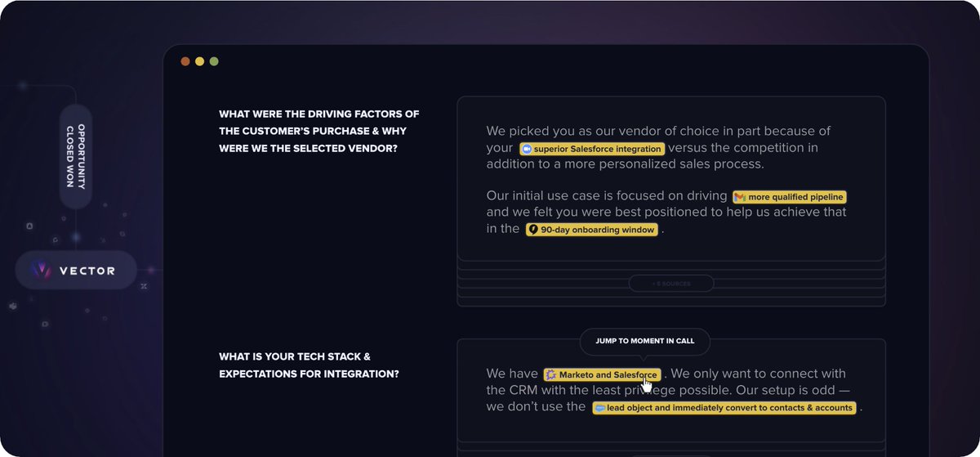Click the red close dot of the window

(185, 61)
